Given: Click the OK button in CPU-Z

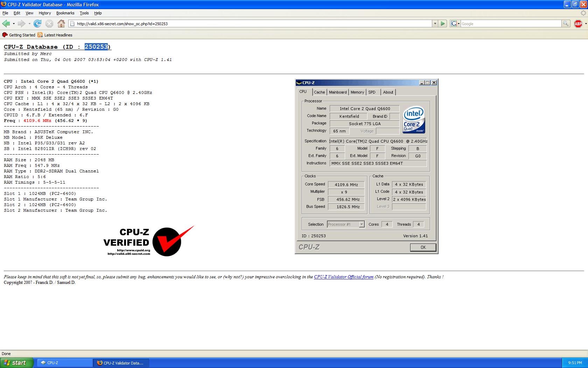Looking at the screenshot, I should pyautogui.click(x=423, y=247).
